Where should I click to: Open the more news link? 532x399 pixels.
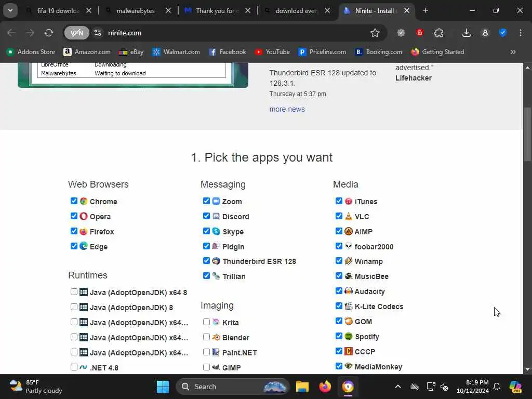tap(287, 109)
